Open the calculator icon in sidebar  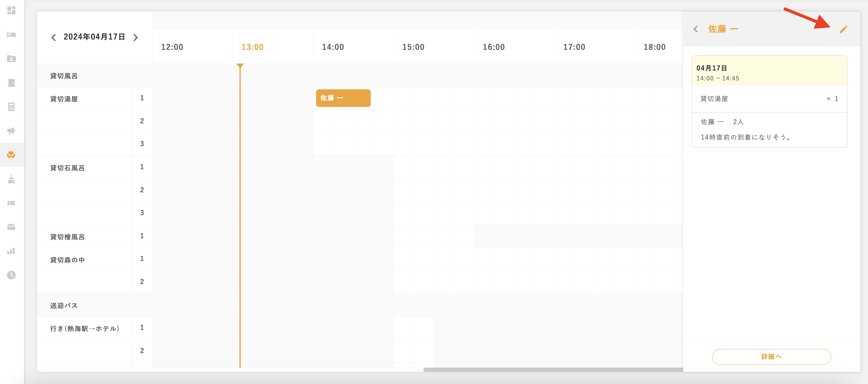12,107
